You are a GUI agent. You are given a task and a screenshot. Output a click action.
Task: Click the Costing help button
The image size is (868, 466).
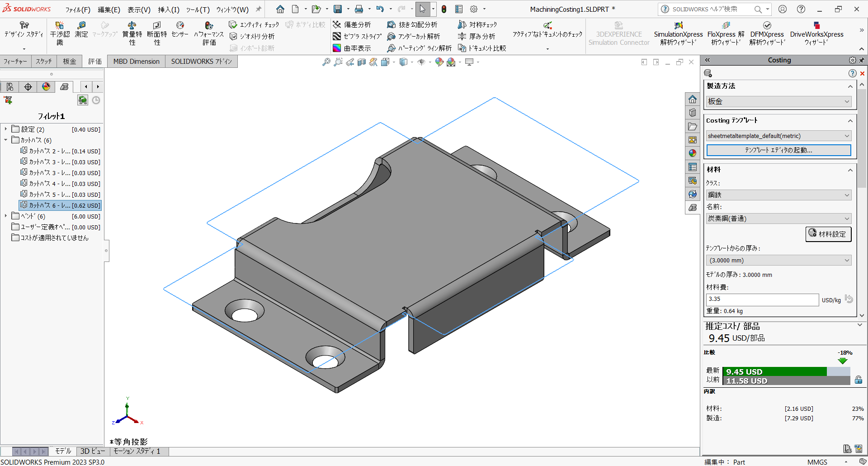[852, 73]
